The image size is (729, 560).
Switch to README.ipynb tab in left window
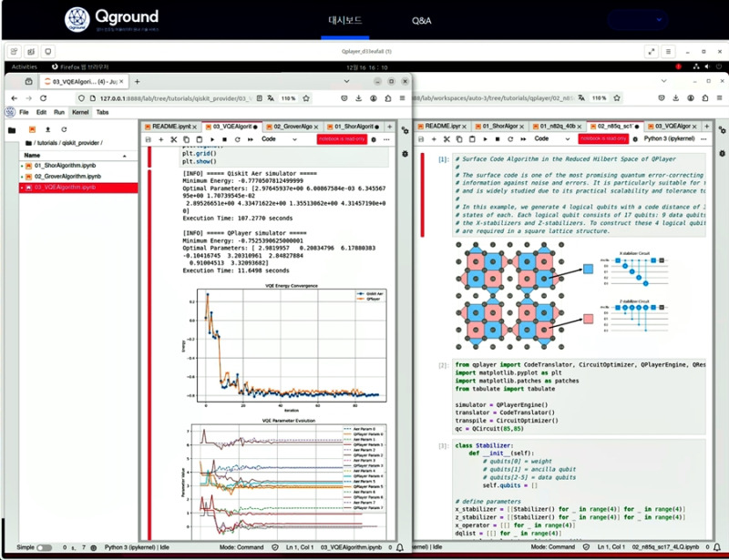pos(170,127)
